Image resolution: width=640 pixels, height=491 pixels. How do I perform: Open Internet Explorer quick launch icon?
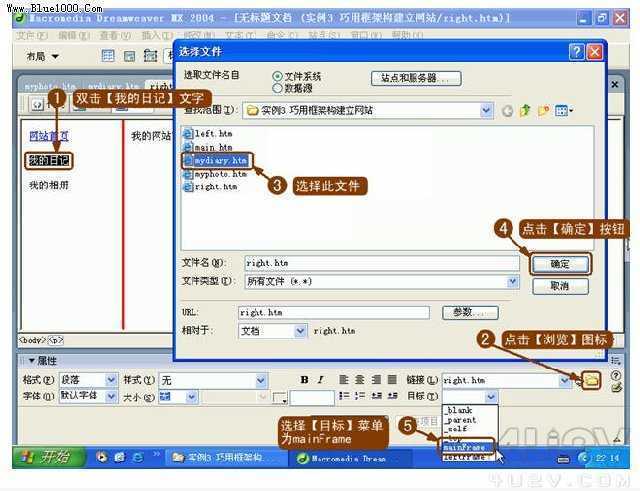pos(138,457)
